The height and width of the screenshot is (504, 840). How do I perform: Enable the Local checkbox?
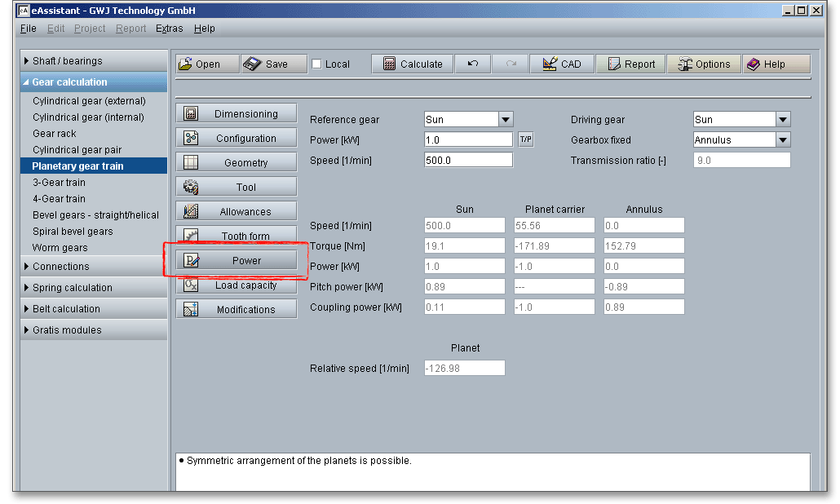point(317,64)
